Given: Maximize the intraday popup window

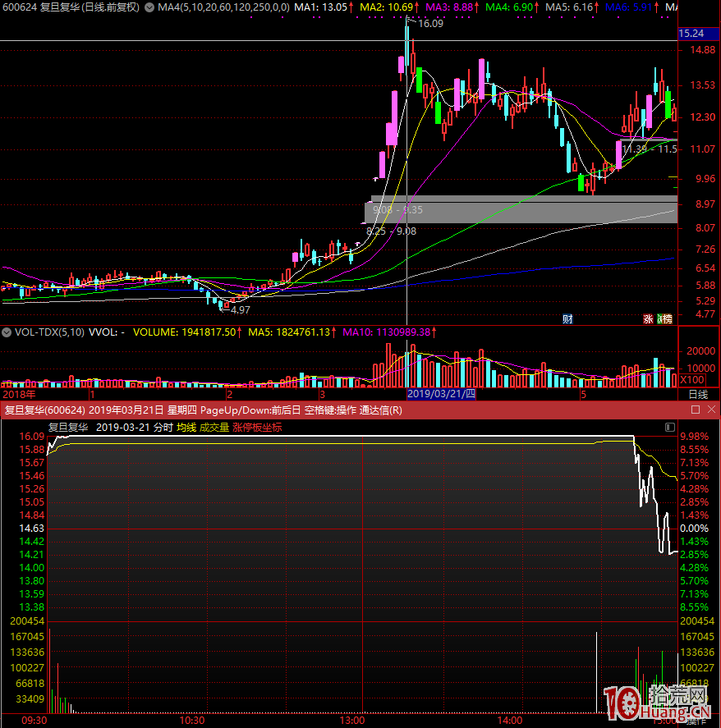Looking at the screenshot, I should tap(696, 410).
